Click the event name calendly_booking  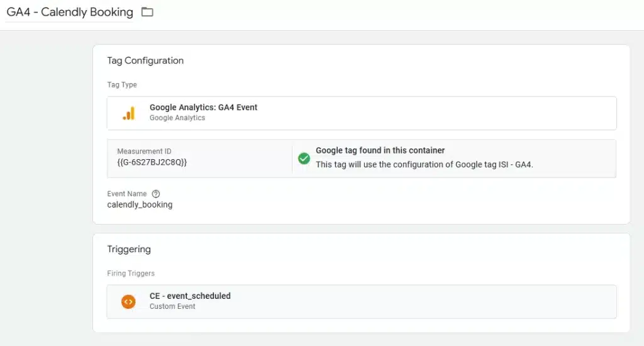click(x=140, y=204)
